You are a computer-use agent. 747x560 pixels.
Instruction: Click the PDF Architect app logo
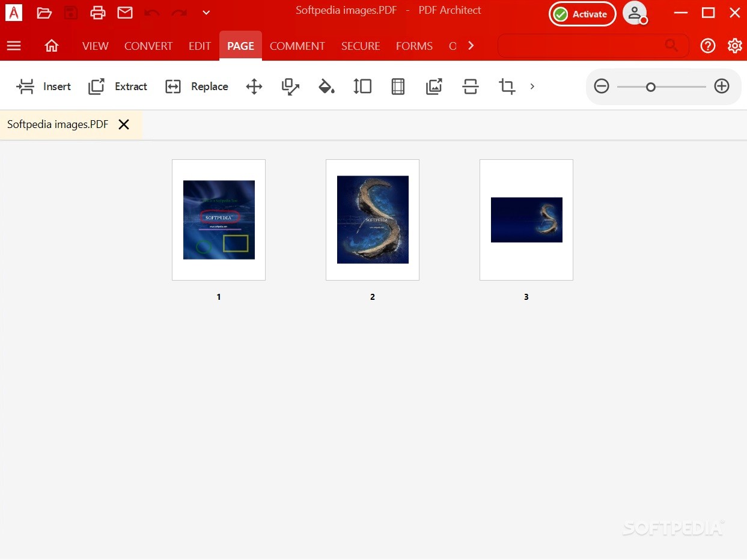(13, 13)
